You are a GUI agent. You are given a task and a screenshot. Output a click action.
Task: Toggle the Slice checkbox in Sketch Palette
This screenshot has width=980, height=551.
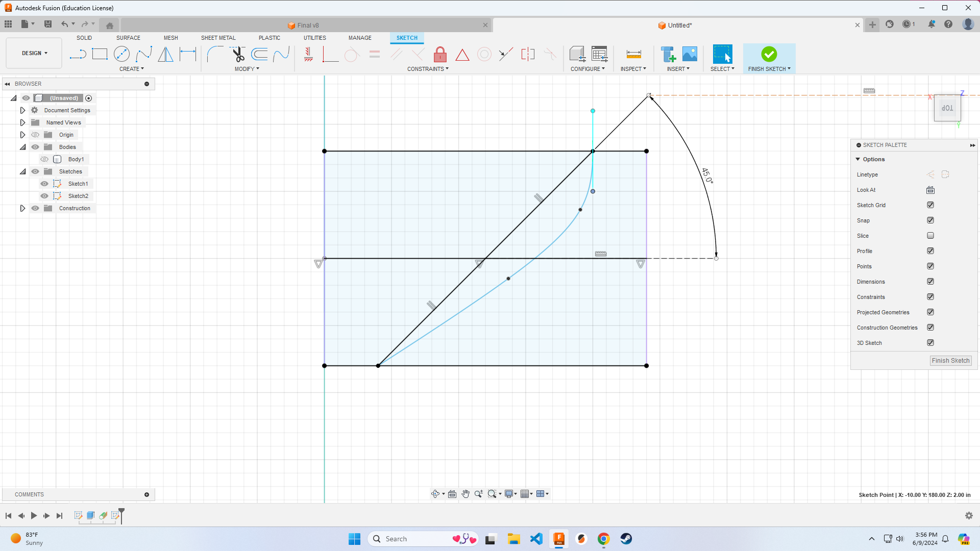click(x=932, y=236)
